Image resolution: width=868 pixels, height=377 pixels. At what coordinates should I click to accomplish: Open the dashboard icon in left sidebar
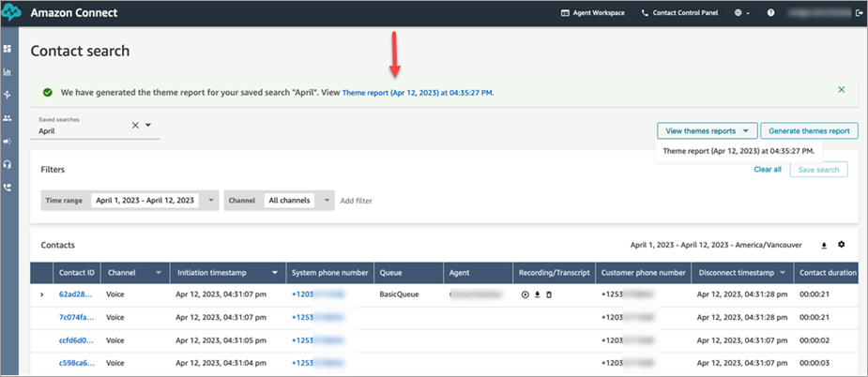tap(8, 48)
